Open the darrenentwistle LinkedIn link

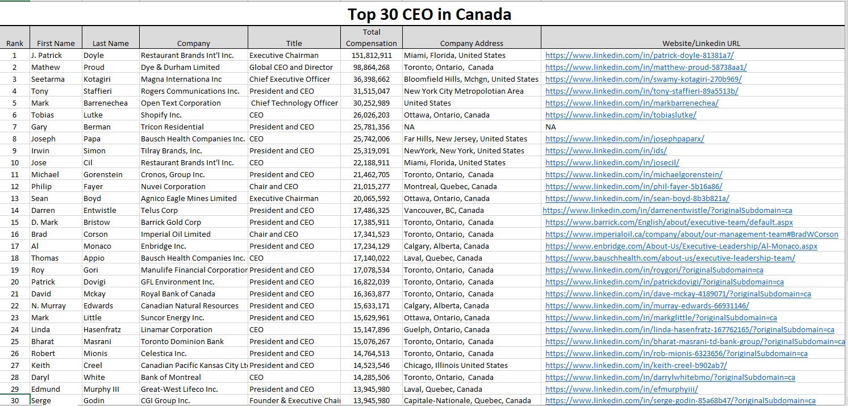[x=667, y=210]
